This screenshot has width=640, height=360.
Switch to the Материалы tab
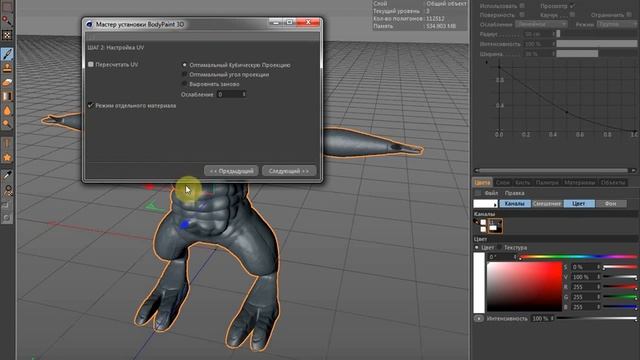coord(580,182)
